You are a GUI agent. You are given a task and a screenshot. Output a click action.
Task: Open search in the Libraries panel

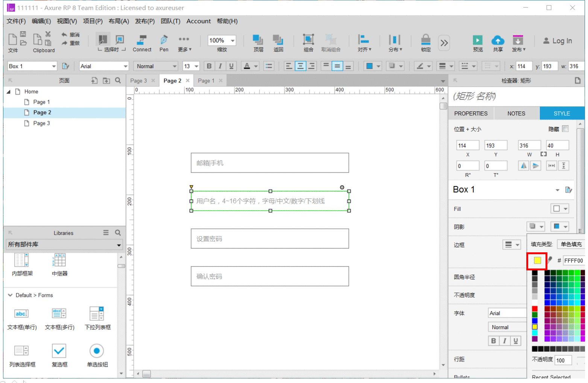118,233
